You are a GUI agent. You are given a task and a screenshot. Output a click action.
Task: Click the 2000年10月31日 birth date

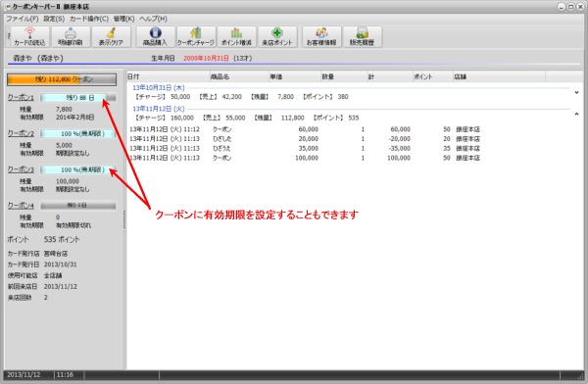tap(206, 58)
